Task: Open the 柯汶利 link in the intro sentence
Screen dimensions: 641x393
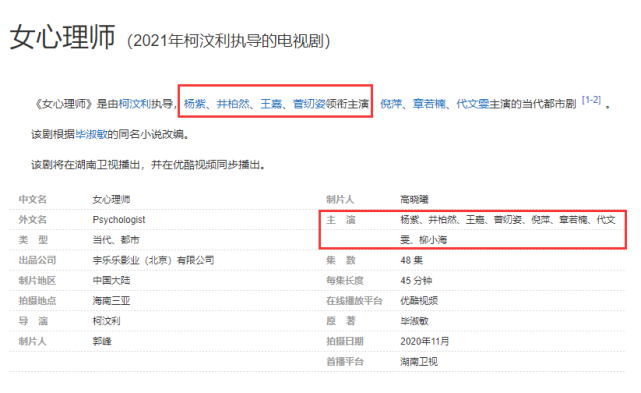Action: click(134, 104)
